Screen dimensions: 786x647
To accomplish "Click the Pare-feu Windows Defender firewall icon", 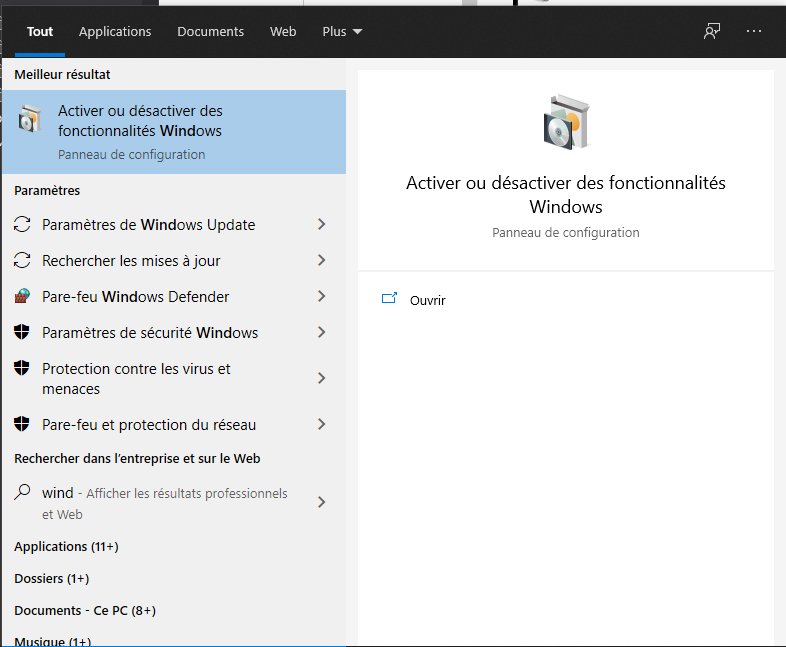I will (x=22, y=296).
